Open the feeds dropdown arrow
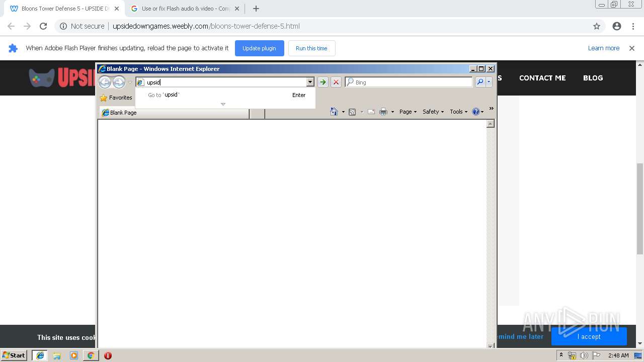The image size is (644, 362). click(361, 112)
